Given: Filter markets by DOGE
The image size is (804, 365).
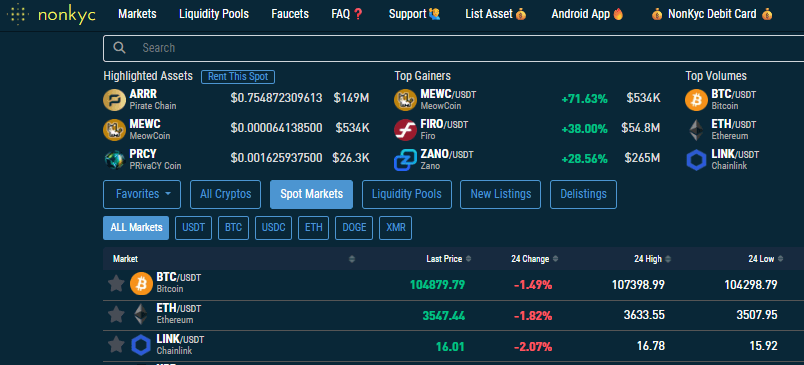Looking at the screenshot, I should (354, 228).
